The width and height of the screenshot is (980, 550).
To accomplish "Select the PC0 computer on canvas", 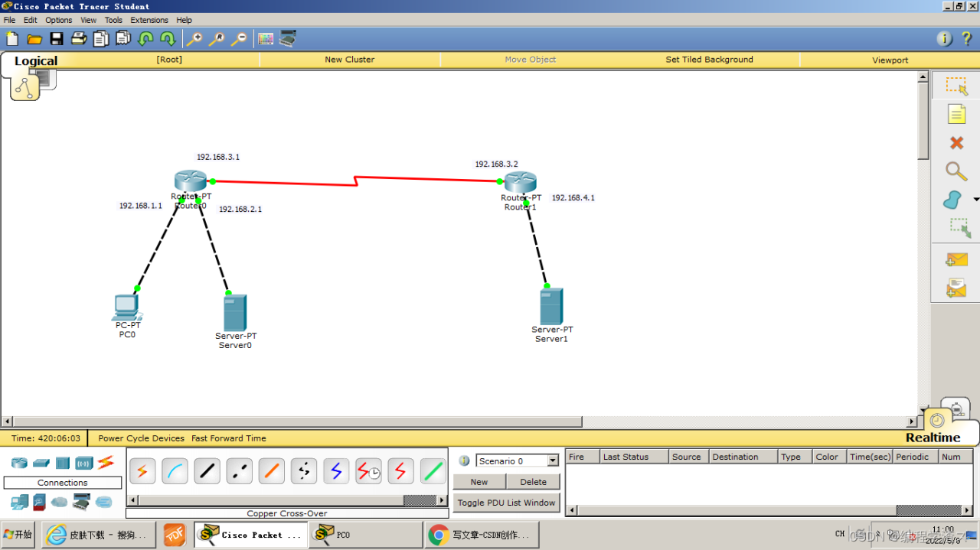I will pyautogui.click(x=126, y=307).
